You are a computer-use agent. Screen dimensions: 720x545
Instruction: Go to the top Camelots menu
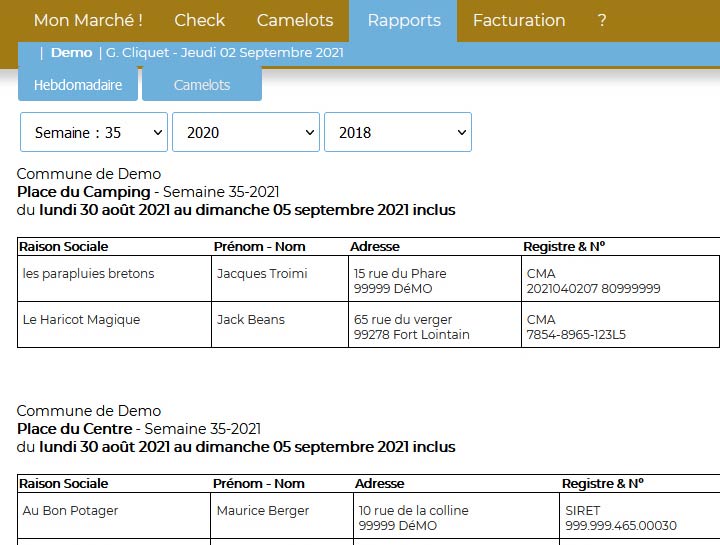point(295,20)
